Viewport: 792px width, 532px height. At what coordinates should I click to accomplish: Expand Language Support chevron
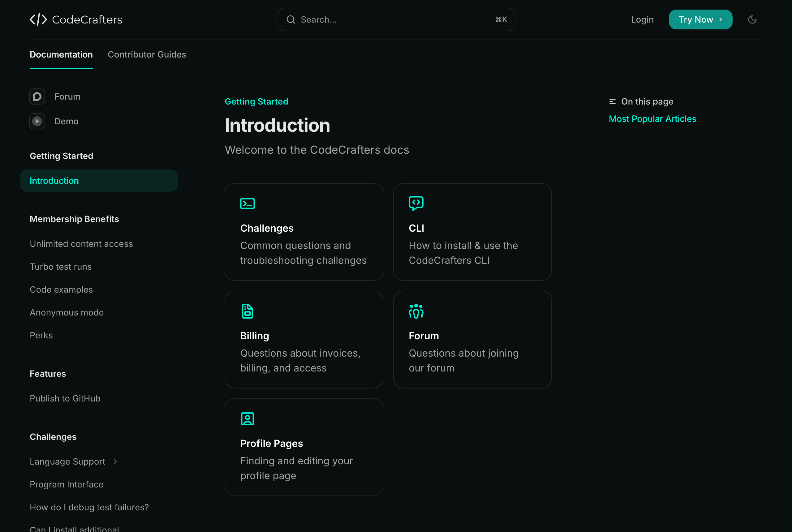[x=115, y=461]
